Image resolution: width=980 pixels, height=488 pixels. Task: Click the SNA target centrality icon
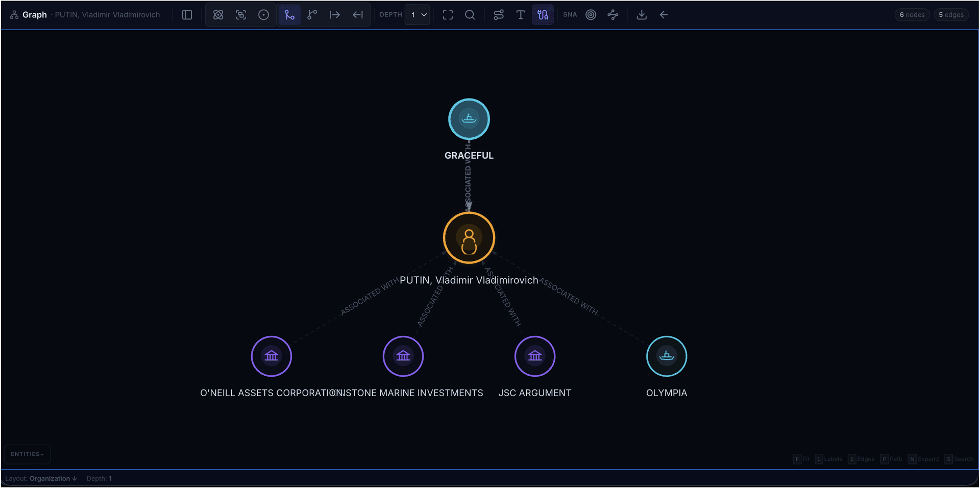[591, 15]
